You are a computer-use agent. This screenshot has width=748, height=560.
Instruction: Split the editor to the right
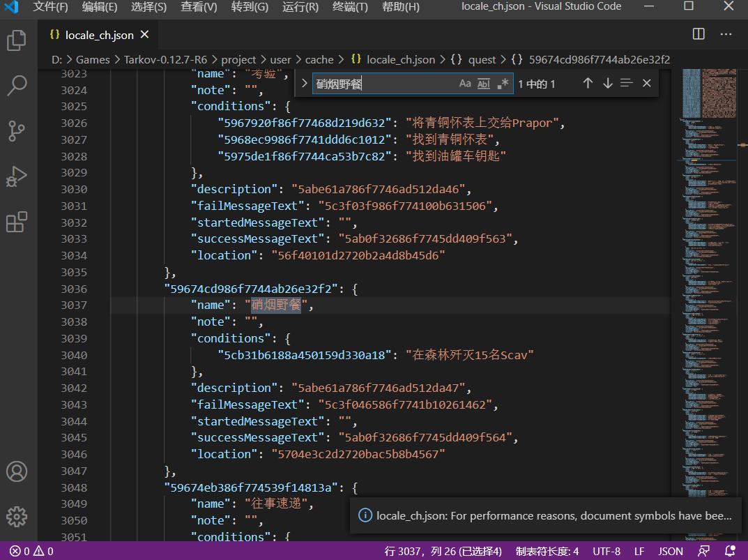[699, 34]
